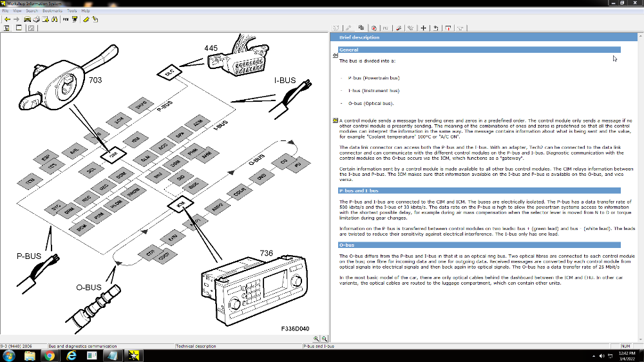
Task: Open the Bookmarks menu
Action: point(52,11)
